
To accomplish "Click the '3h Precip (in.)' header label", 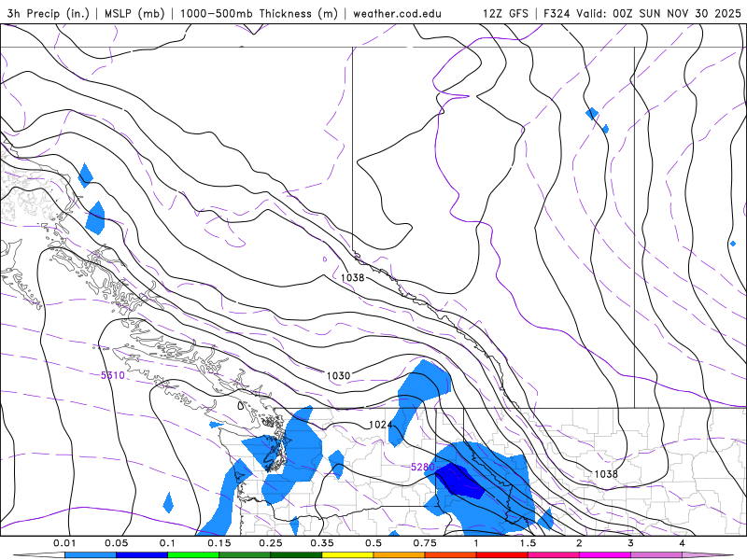I will [x=49, y=13].
